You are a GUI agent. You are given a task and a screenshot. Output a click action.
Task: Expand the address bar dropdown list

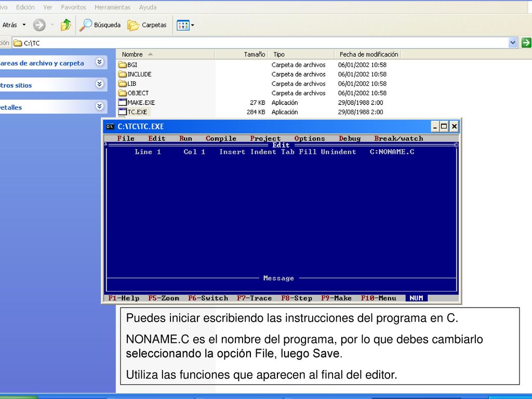point(513,43)
